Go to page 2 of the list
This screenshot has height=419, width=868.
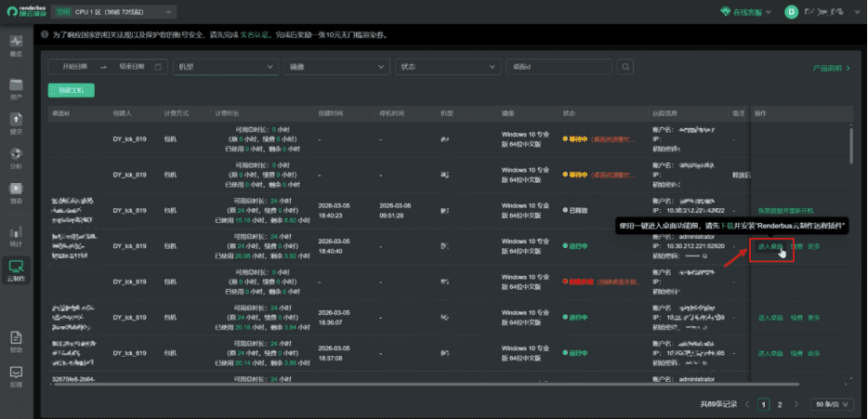click(x=780, y=405)
